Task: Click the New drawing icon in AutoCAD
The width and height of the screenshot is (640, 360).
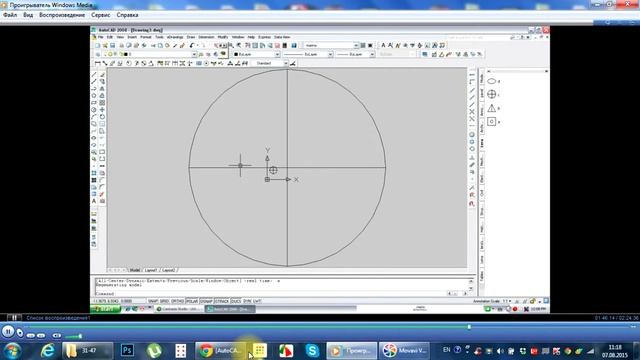Action: pos(98,45)
